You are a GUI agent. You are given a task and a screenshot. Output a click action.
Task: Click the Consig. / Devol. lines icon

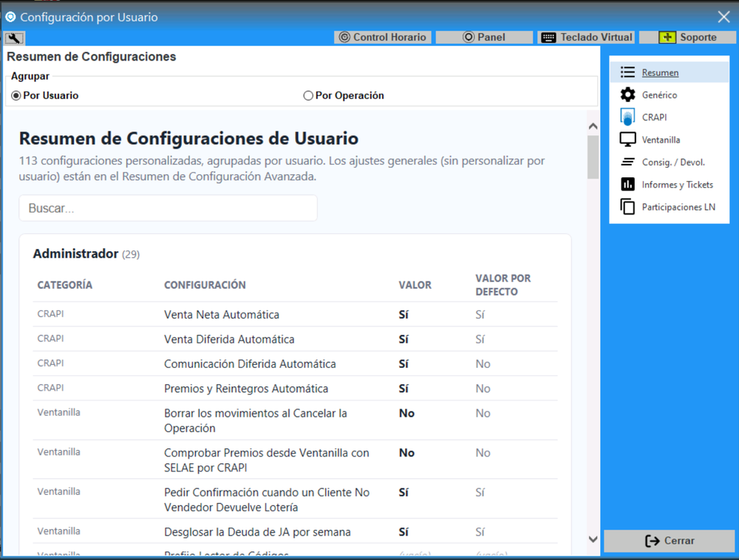click(627, 162)
